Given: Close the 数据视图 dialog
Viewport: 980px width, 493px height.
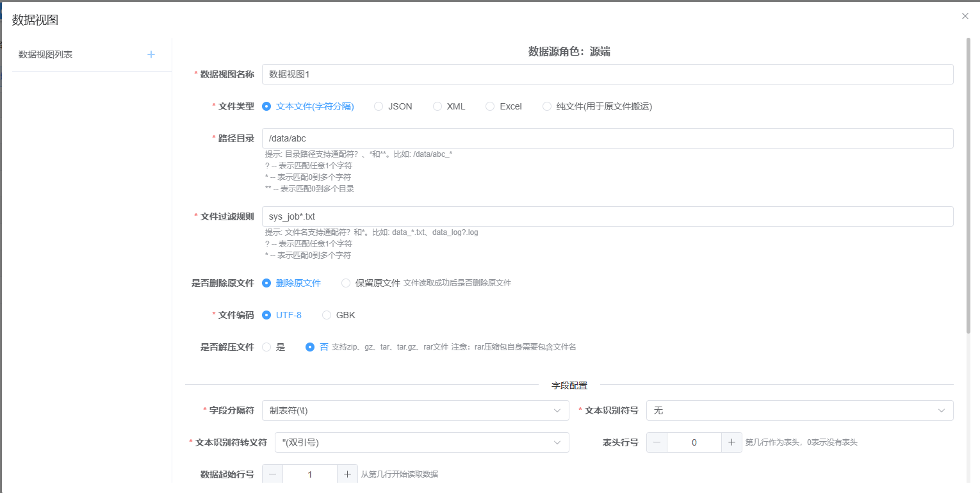Looking at the screenshot, I should (x=965, y=16).
